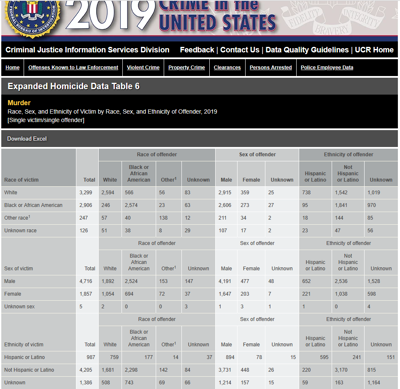The width and height of the screenshot is (400, 389).
Task: Click cell 743 in Unknown ethnicity row
Action: (129, 382)
